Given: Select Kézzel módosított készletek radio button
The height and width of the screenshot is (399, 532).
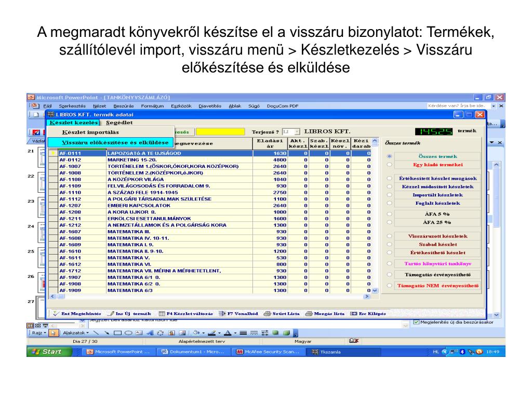Looking at the screenshot, I should click(390, 187).
